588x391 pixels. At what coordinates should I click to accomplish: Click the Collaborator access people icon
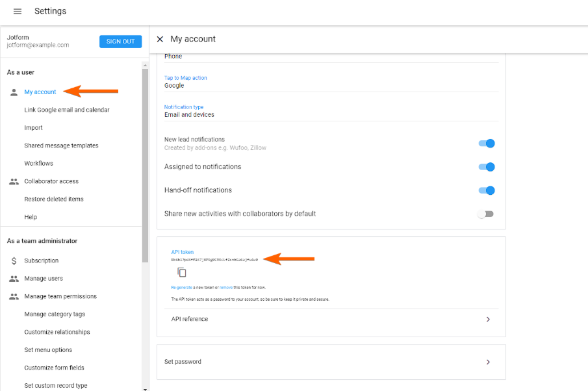pos(14,181)
